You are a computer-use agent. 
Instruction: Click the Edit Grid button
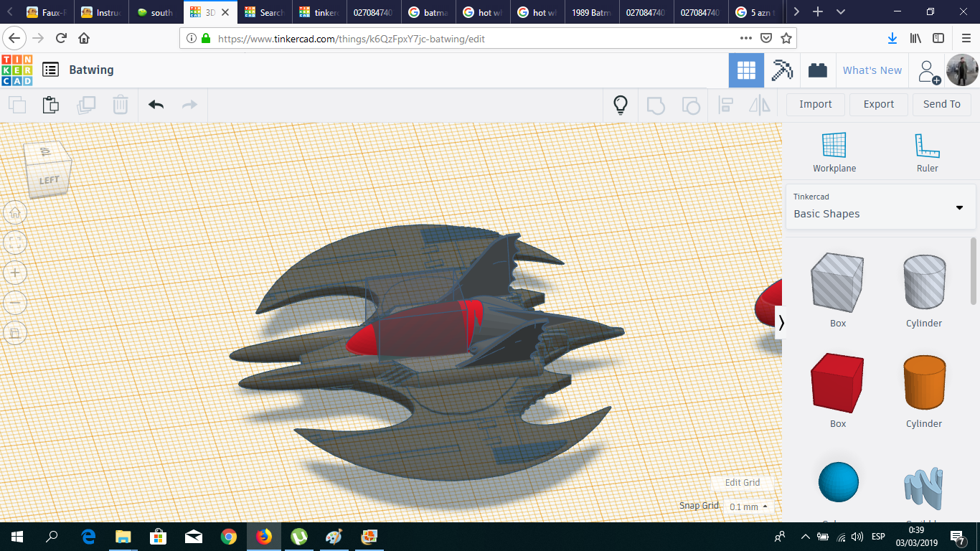tap(742, 483)
